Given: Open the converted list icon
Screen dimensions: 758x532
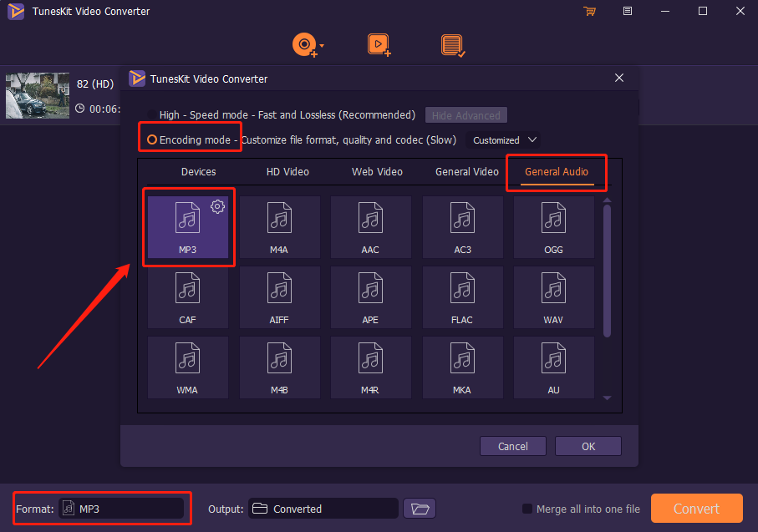Looking at the screenshot, I should click(x=453, y=45).
